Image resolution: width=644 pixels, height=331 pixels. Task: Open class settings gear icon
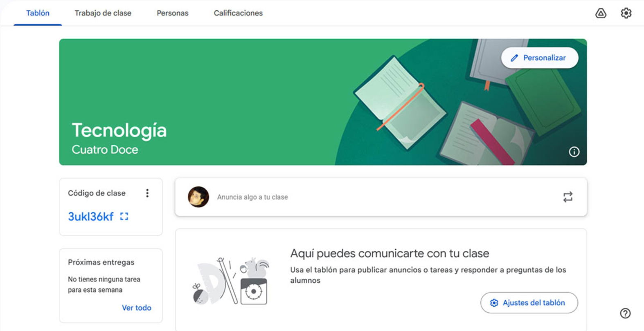(626, 13)
